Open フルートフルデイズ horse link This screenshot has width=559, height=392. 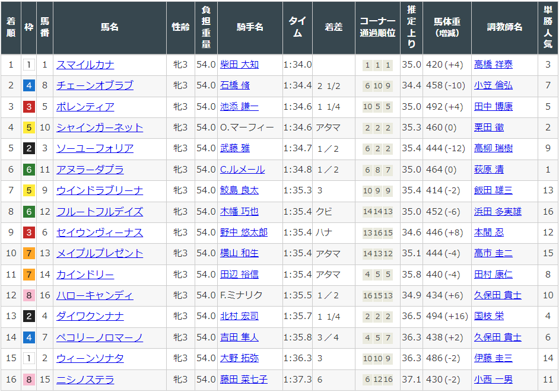pyautogui.click(x=100, y=212)
